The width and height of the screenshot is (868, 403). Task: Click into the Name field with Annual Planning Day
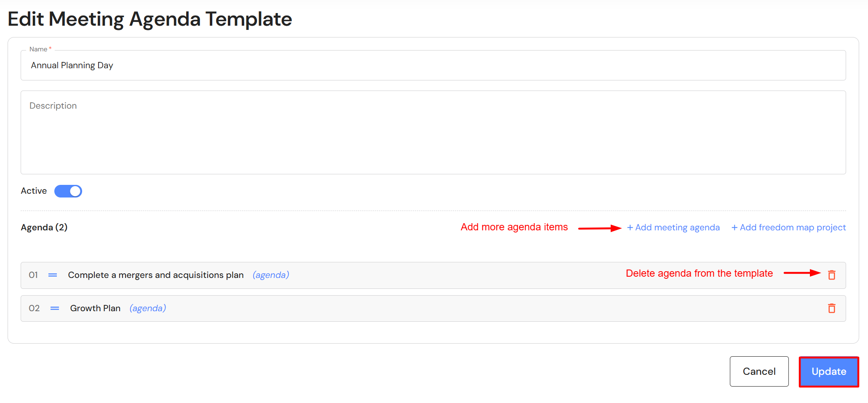point(433,65)
